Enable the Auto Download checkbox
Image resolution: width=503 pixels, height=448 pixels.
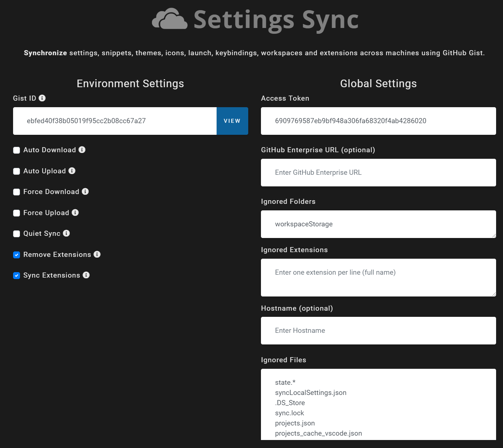(x=16, y=150)
